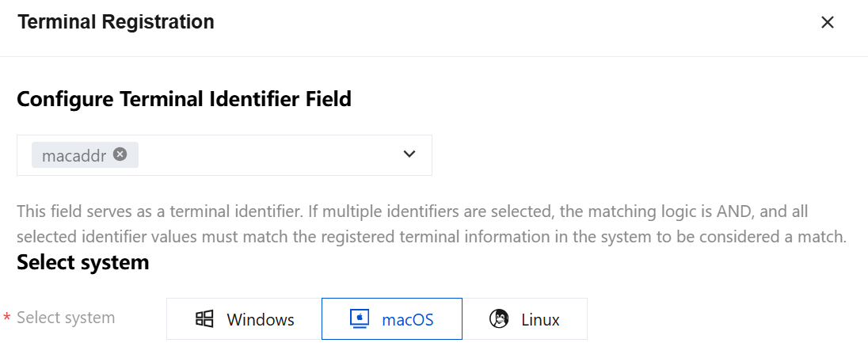
Task: Choose macOS as the system
Action: tap(392, 318)
